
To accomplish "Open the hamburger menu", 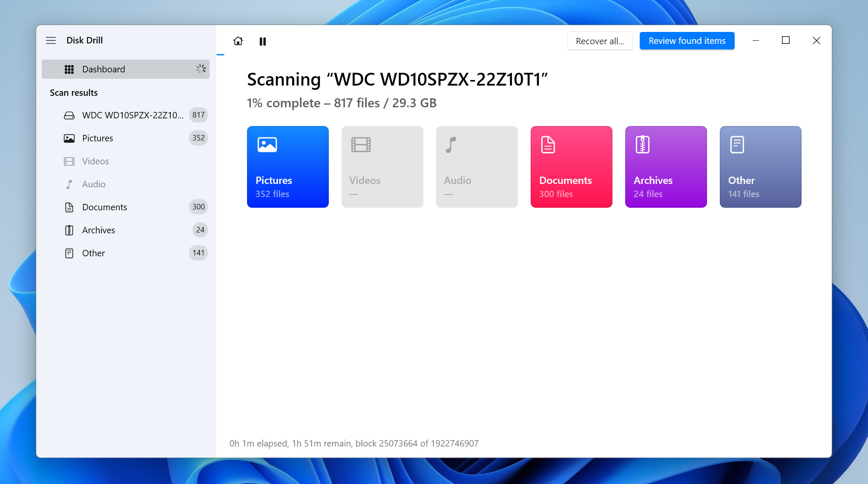I will 51,40.
